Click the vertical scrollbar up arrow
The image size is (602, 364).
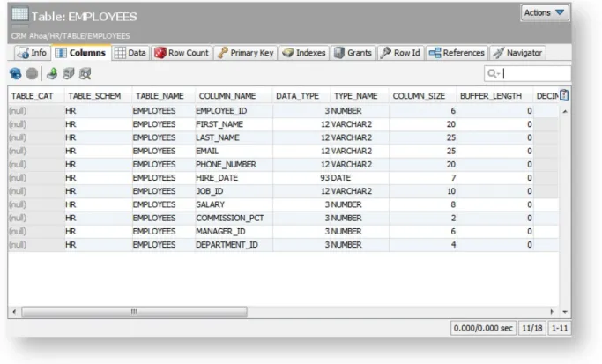(x=565, y=111)
